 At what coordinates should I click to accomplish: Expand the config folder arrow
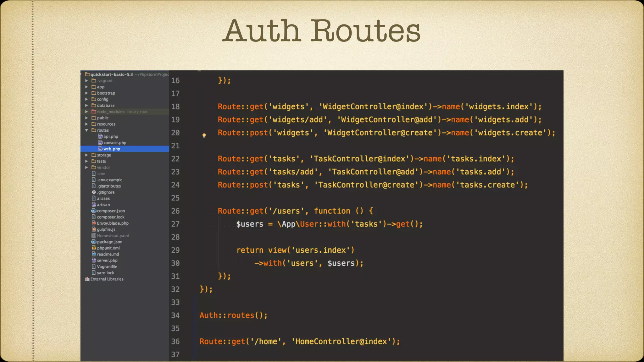[86, 99]
